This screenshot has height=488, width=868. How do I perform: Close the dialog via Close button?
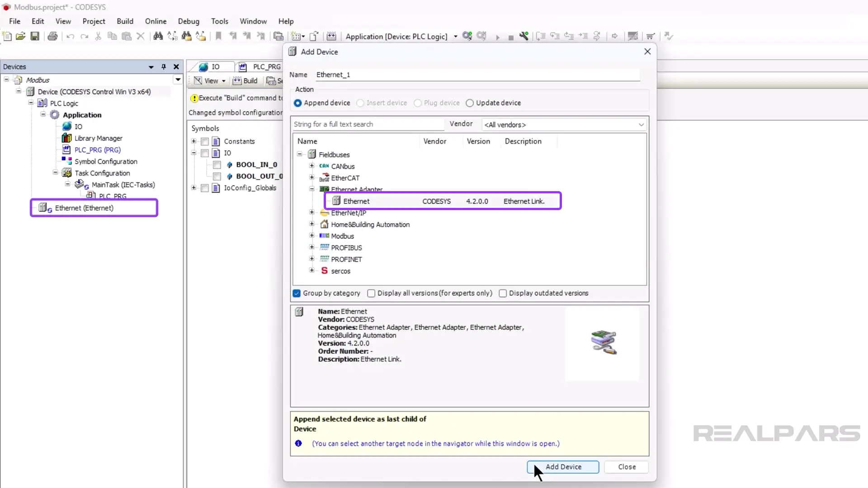click(626, 467)
